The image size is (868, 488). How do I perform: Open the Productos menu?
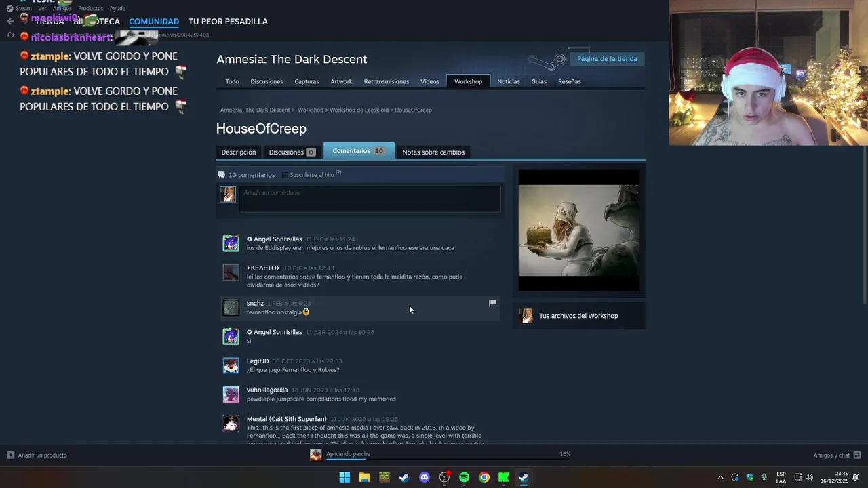[90, 8]
